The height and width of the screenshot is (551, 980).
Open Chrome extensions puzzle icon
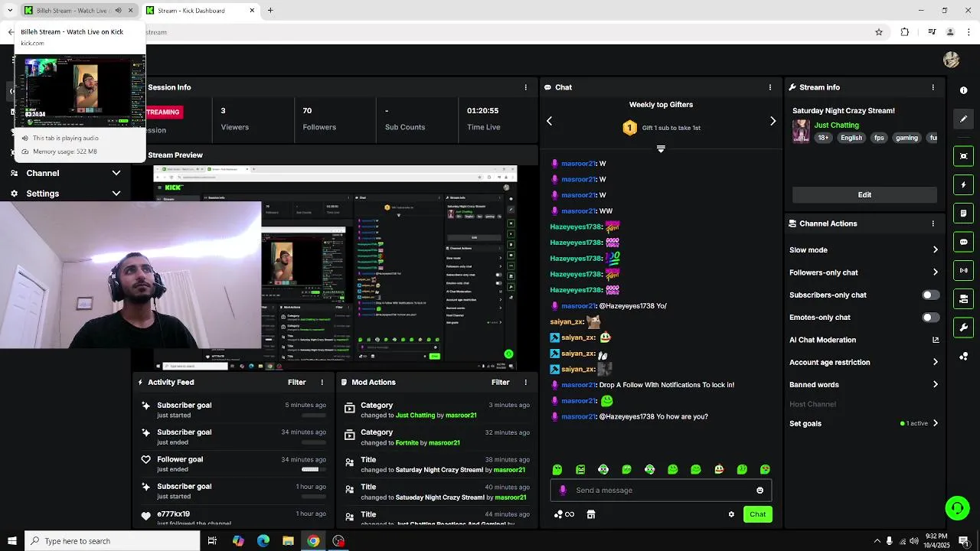pyautogui.click(x=905, y=32)
